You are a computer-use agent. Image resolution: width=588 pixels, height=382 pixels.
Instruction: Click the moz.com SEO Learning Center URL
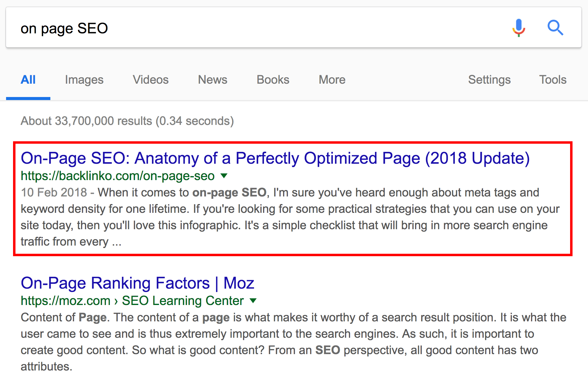click(132, 301)
